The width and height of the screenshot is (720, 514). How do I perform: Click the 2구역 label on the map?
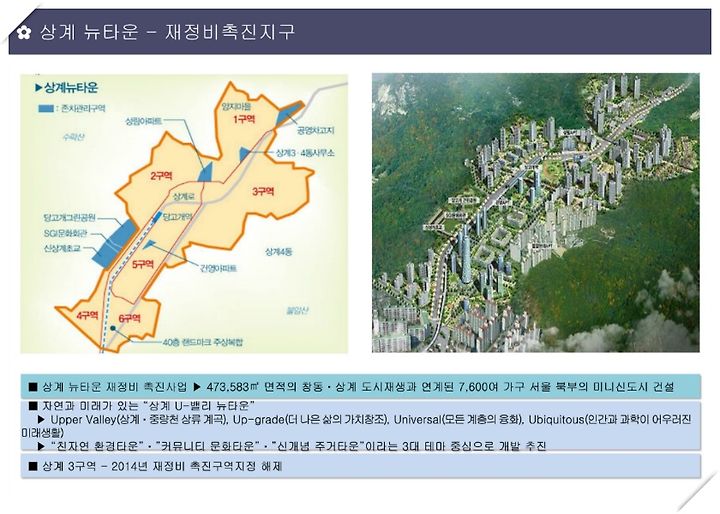coord(161,175)
